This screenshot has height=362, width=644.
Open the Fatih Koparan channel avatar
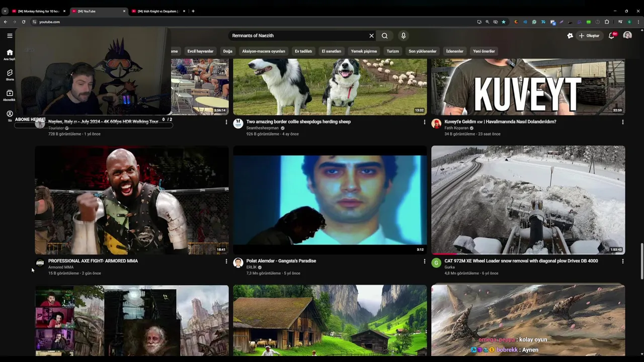[436, 124]
